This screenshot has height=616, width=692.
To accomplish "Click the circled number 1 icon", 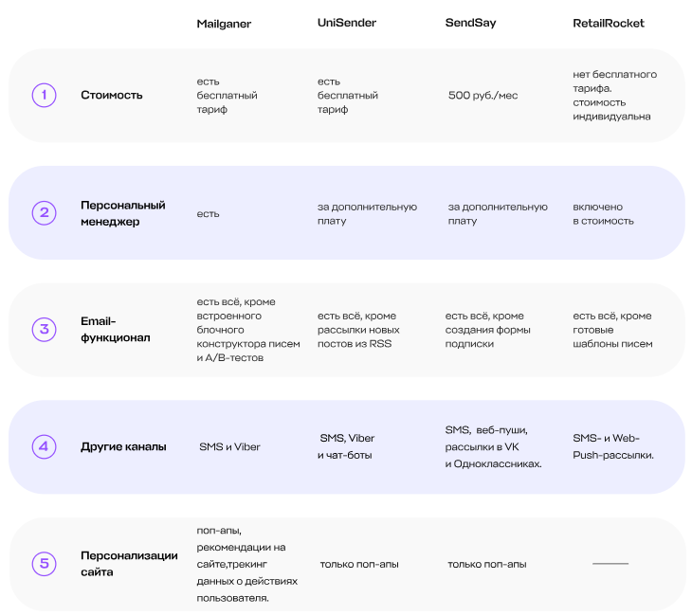I will click(45, 95).
